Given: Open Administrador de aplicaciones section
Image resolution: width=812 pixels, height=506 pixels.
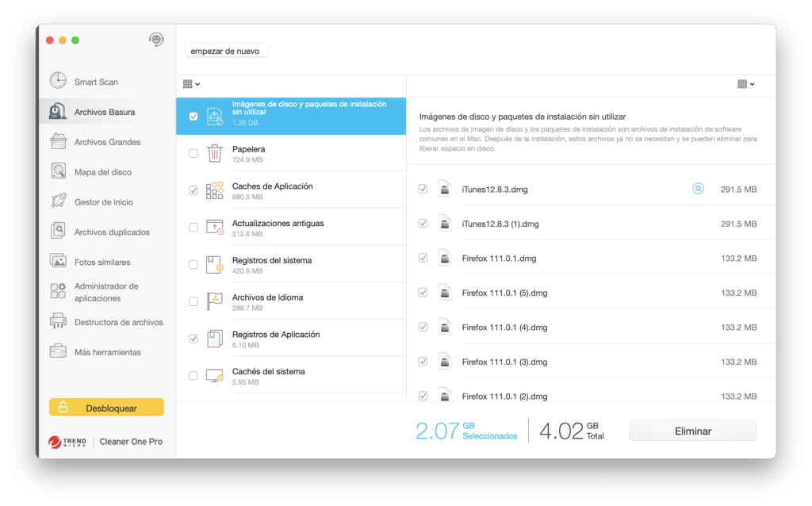Looking at the screenshot, I should (106, 292).
